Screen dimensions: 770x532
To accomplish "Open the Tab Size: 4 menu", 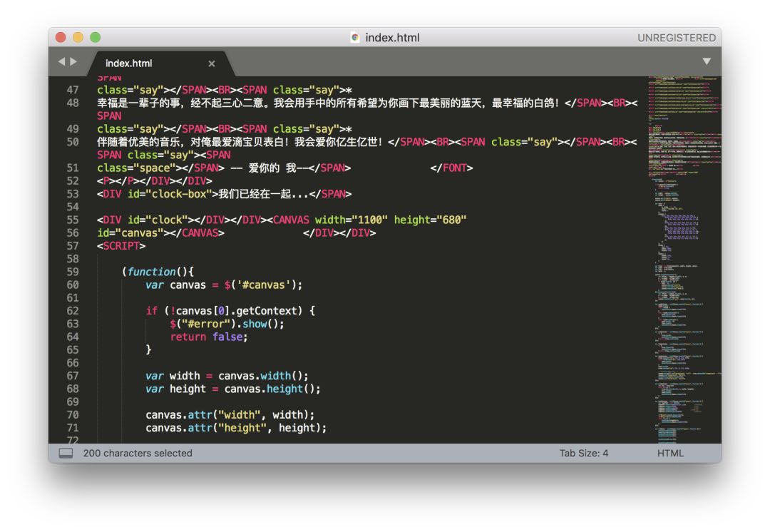I will tap(583, 453).
